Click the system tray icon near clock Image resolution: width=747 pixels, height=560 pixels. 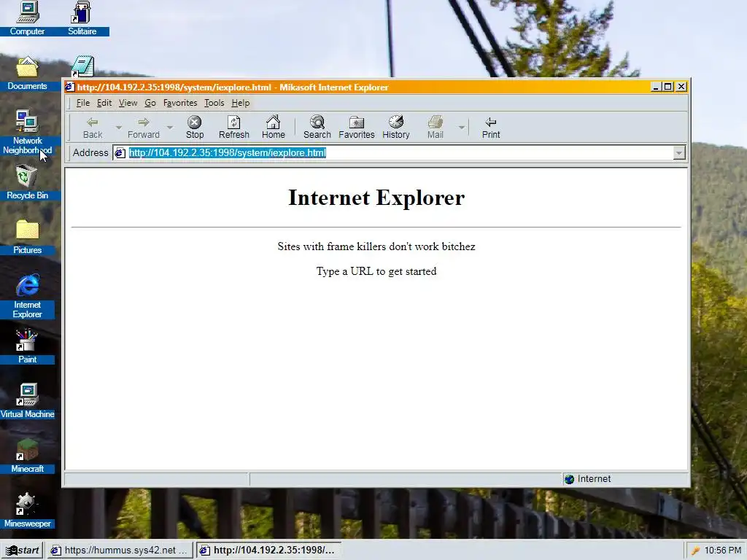point(695,551)
